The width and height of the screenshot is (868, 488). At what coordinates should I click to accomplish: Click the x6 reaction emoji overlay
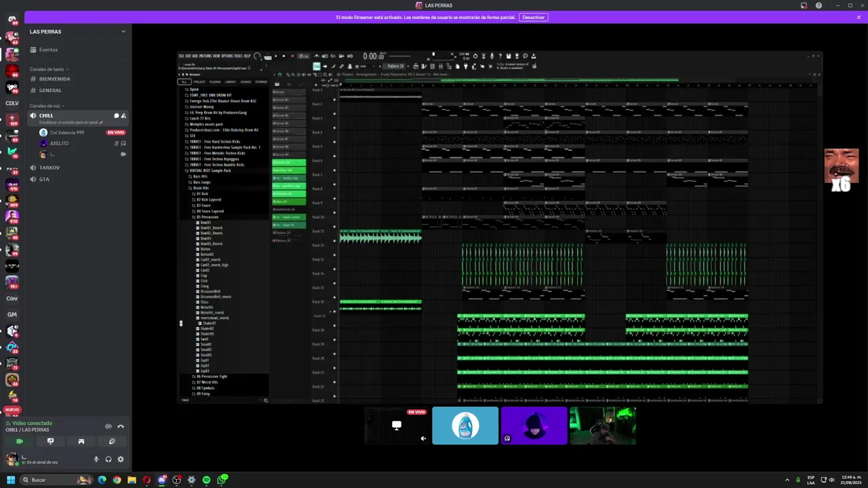pos(841,170)
